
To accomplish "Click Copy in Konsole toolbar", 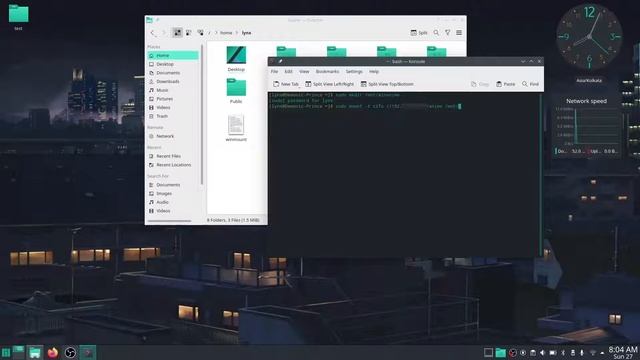I will (480, 84).
